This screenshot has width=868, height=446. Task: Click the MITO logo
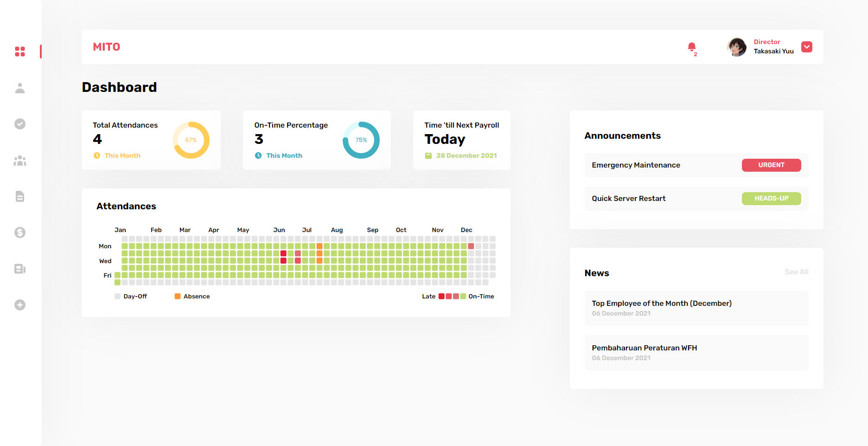click(106, 47)
